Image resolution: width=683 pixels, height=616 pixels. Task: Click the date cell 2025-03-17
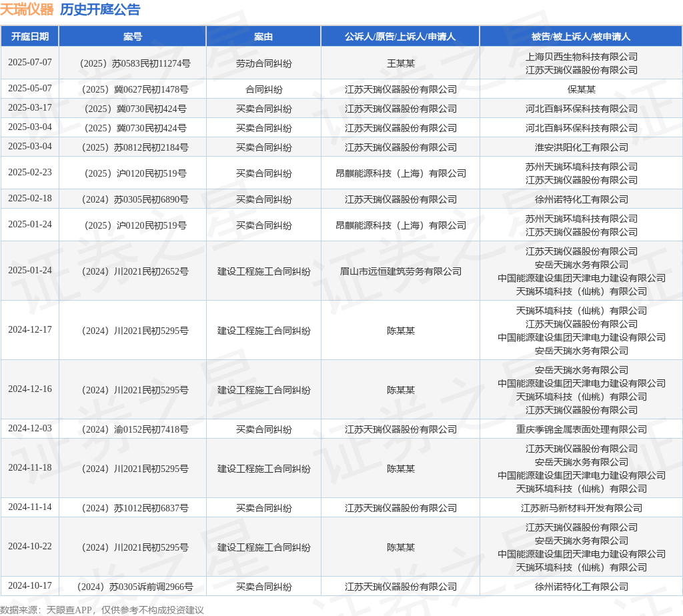(29, 107)
